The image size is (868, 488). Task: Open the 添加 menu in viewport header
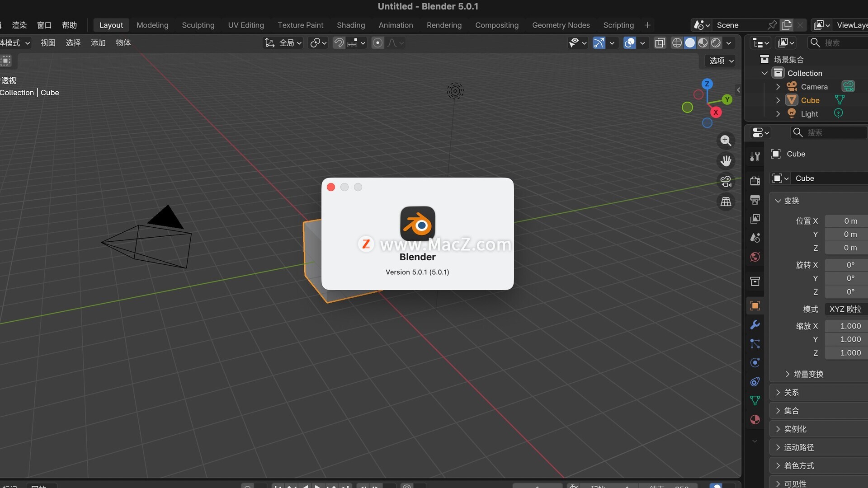click(x=98, y=43)
